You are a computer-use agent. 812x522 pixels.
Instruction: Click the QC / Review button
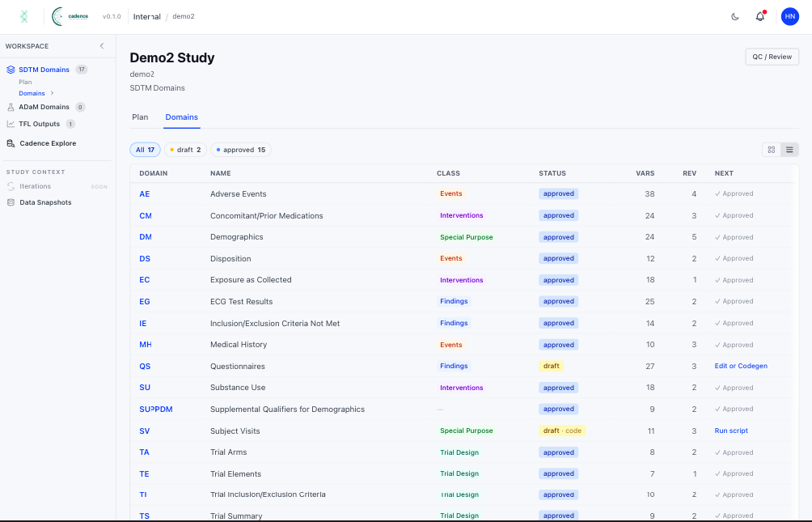click(x=772, y=57)
